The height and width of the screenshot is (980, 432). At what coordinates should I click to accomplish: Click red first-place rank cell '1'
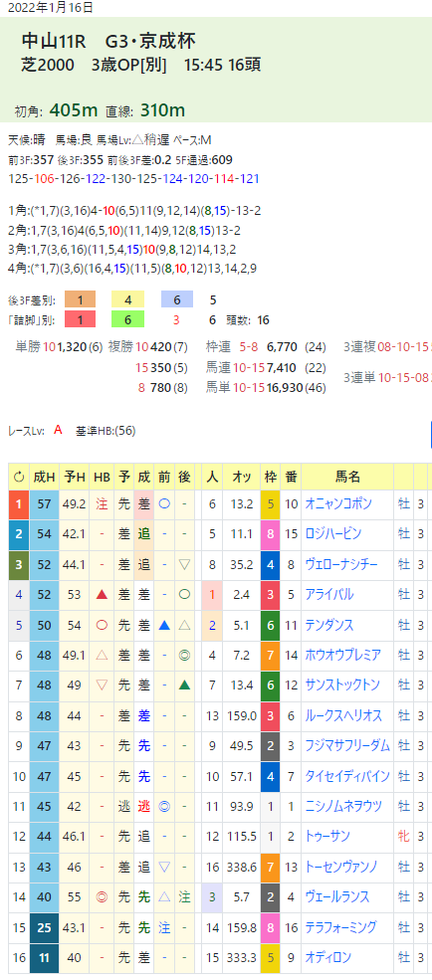(x=19, y=503)
